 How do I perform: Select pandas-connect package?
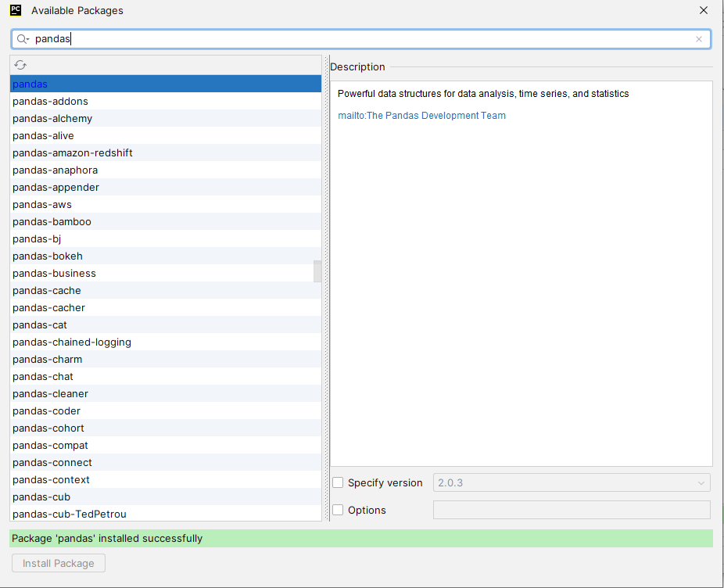coord(166,462)
